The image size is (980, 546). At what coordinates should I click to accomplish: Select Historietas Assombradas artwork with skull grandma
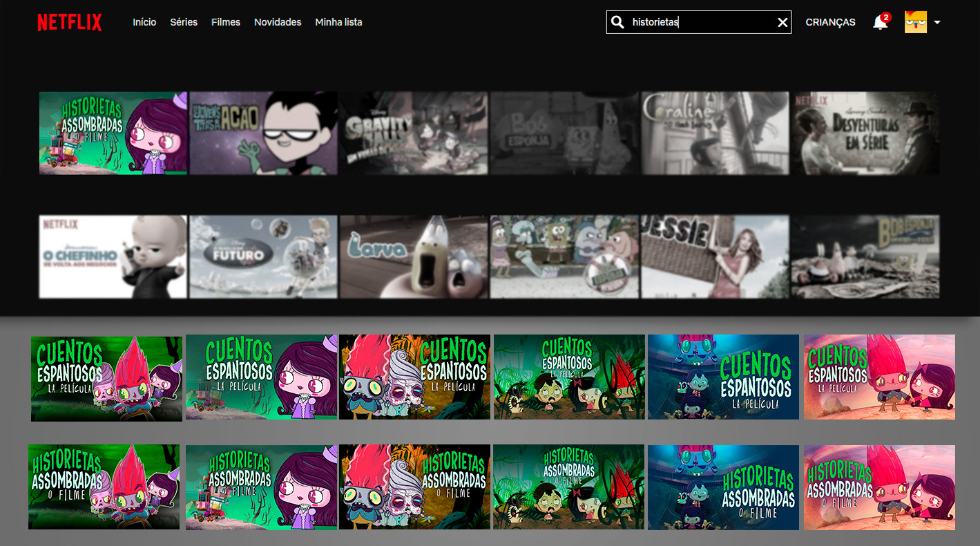415,487
